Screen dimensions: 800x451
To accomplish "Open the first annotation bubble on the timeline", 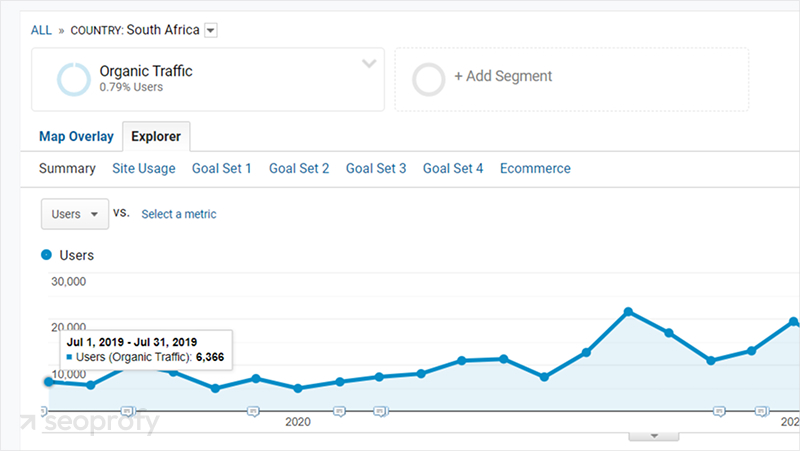I will click(x=127, y=410).
